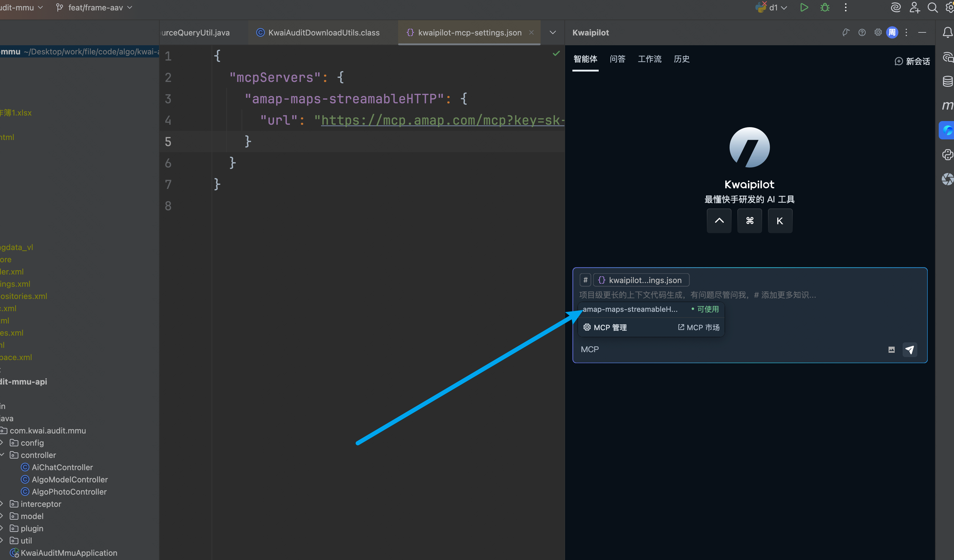Click the Kwaipilot help question icon
Viewport: 954px width, 560px height.
tap(862, 32)
